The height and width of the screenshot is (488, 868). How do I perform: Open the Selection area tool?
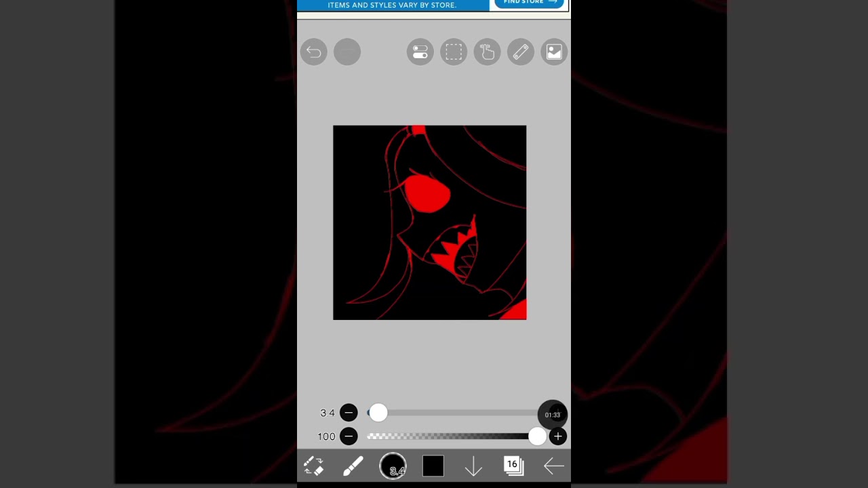[x=454, y=52]
